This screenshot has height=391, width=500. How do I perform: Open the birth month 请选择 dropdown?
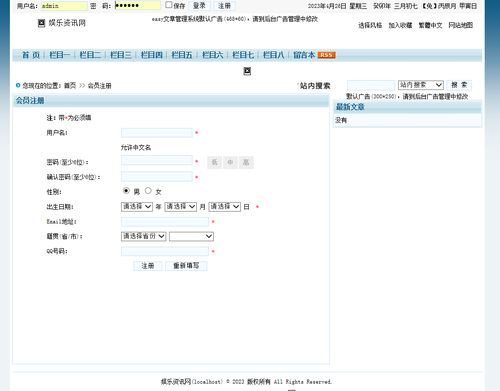[180, 207]
